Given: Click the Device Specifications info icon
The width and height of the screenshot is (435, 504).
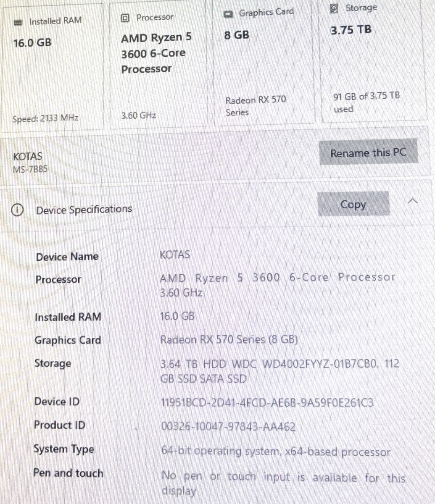Looking at the screenshot, I should tap(18, 211).
